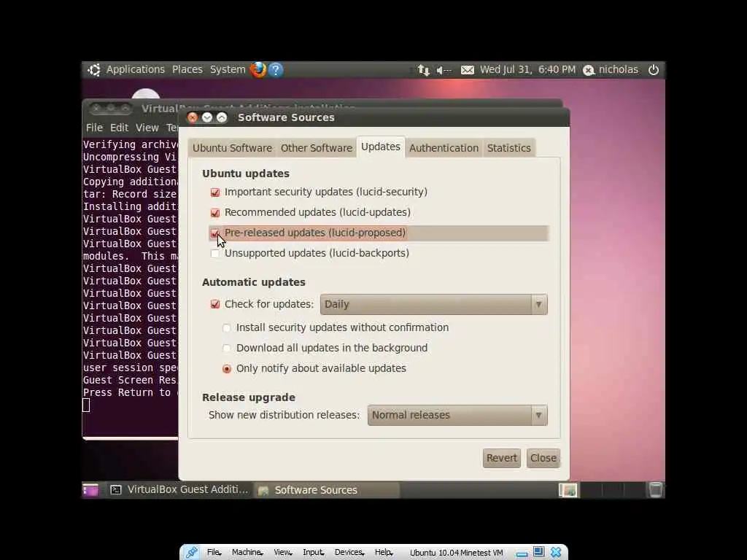Click the VirtualBox toolbar pin icon
The image size is (747, 560).
click(x=192, y=553)
